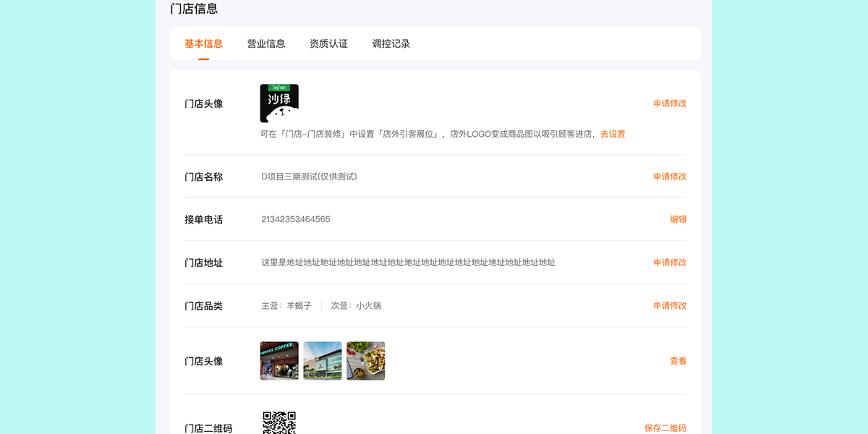Switch to the 营业信息 tab
868x434 pixels.
click(266, 43)
